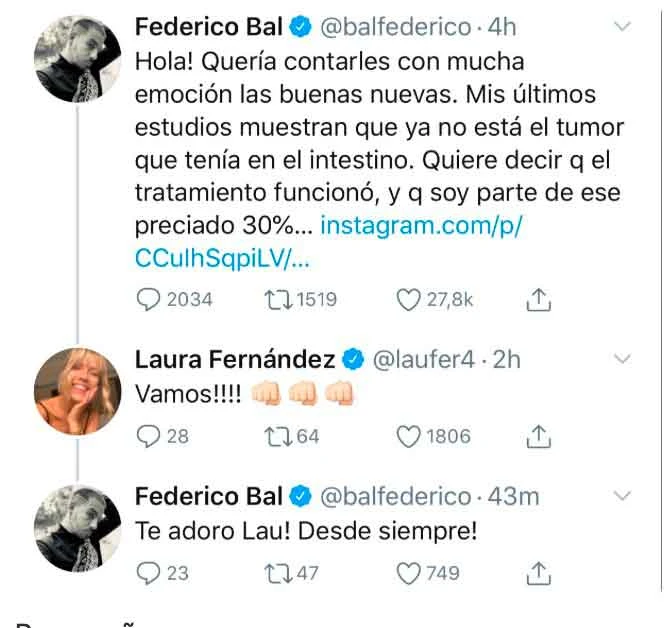The image size is (664, 628).
Task: Open the @laufer4 profile handle
Action: click(418, 359)
